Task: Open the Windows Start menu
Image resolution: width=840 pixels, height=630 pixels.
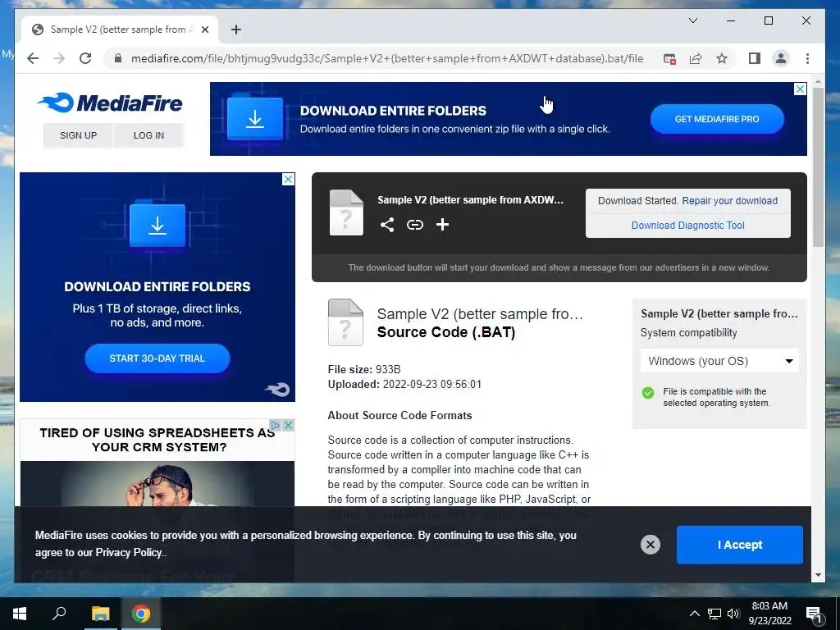Action: [20, 614]
